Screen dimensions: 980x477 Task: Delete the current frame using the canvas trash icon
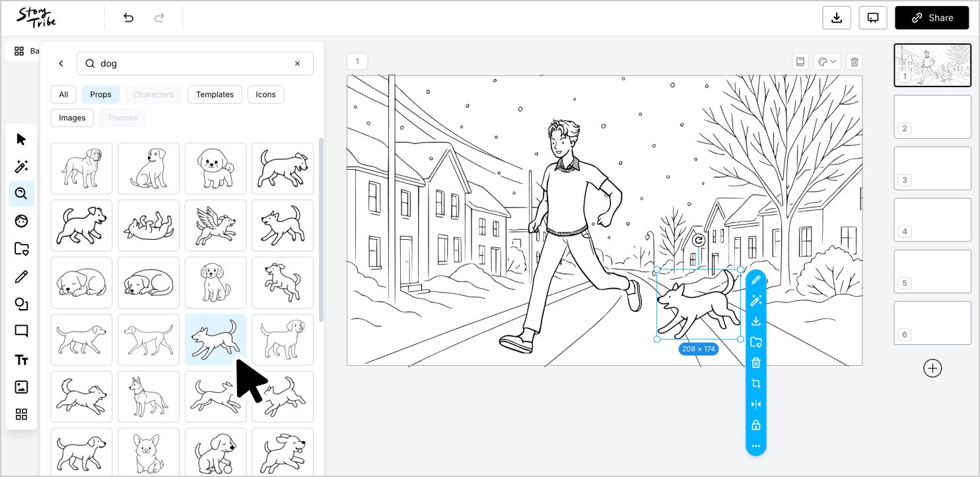(854, 61)
